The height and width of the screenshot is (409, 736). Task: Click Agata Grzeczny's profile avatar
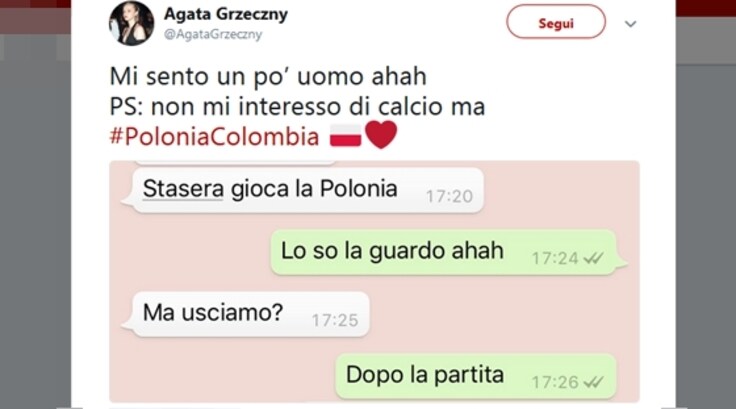[131, 23]
